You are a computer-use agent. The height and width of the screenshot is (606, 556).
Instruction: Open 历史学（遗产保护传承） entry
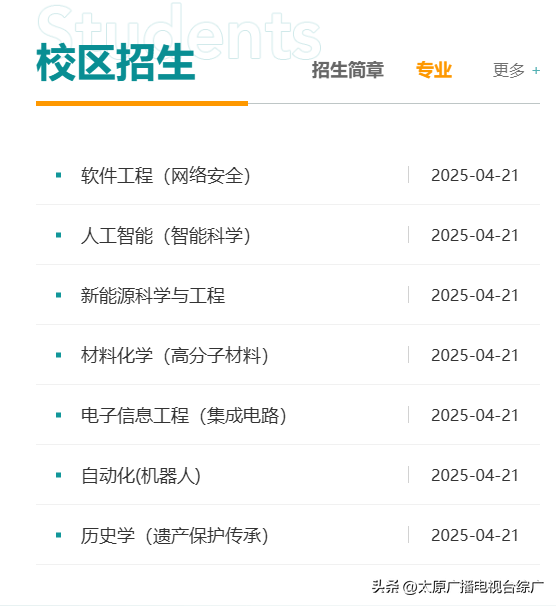click(x=175, y=535)
